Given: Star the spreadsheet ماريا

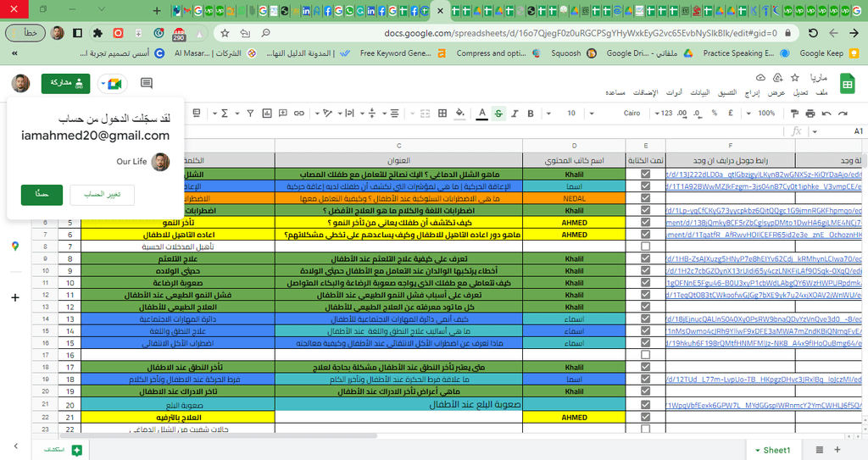Looking at the screenshot, I should [x=795, y=77].
